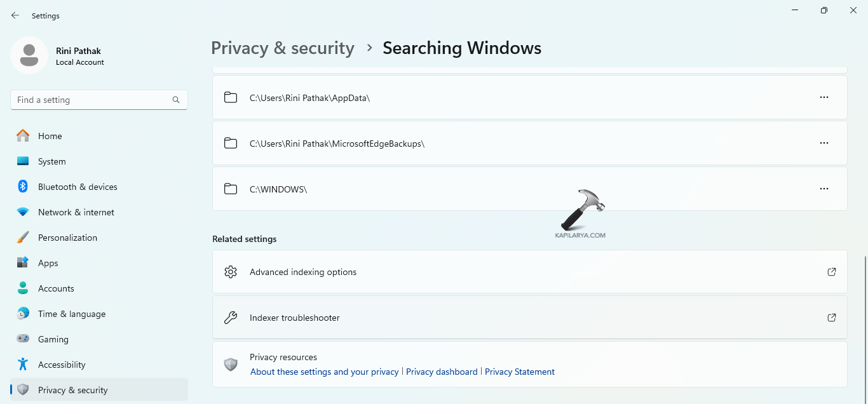Open more options for C:\WINDOWS\ folder

pyautogui.click(x=824, y=189)
